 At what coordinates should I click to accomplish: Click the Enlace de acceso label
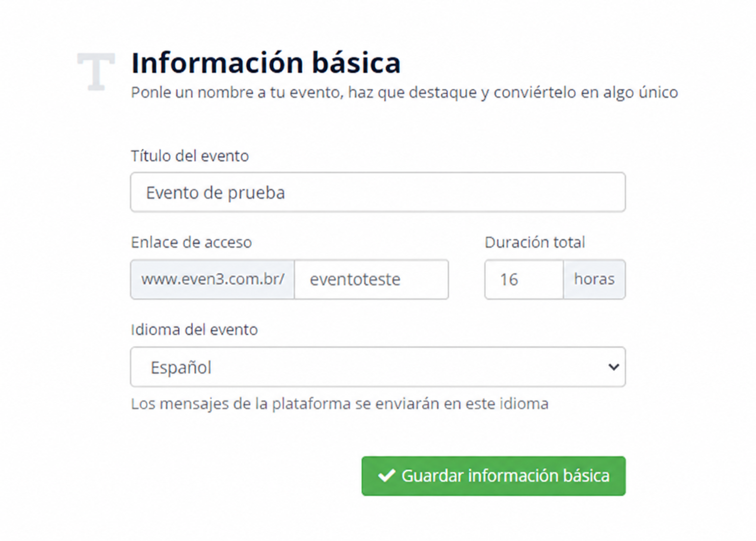click(191, 242)
